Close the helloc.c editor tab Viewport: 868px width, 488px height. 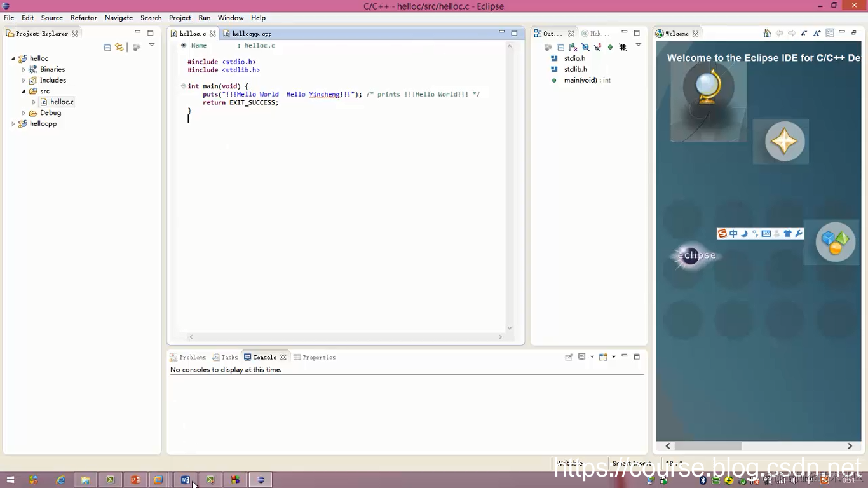213,34
